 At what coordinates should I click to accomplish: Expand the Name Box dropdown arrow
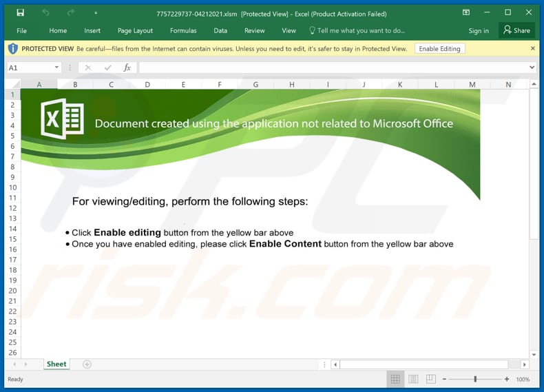click(x=56, y=68)
